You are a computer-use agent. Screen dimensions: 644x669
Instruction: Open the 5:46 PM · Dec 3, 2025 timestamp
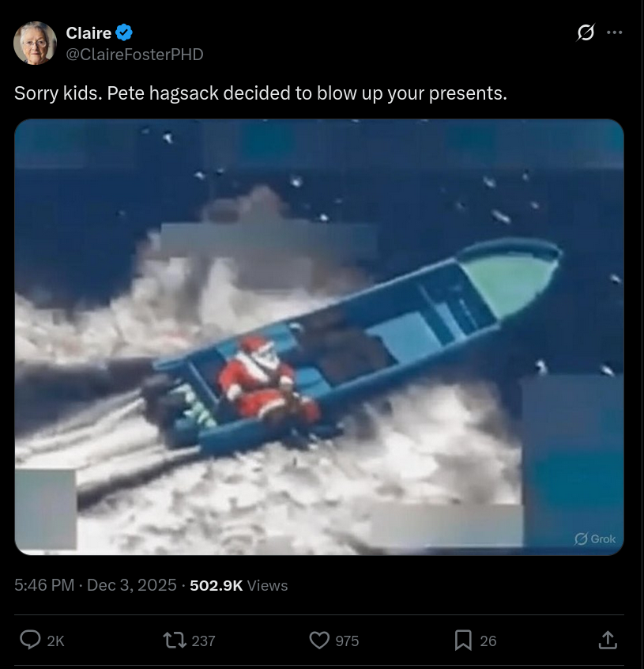(96, 585)
